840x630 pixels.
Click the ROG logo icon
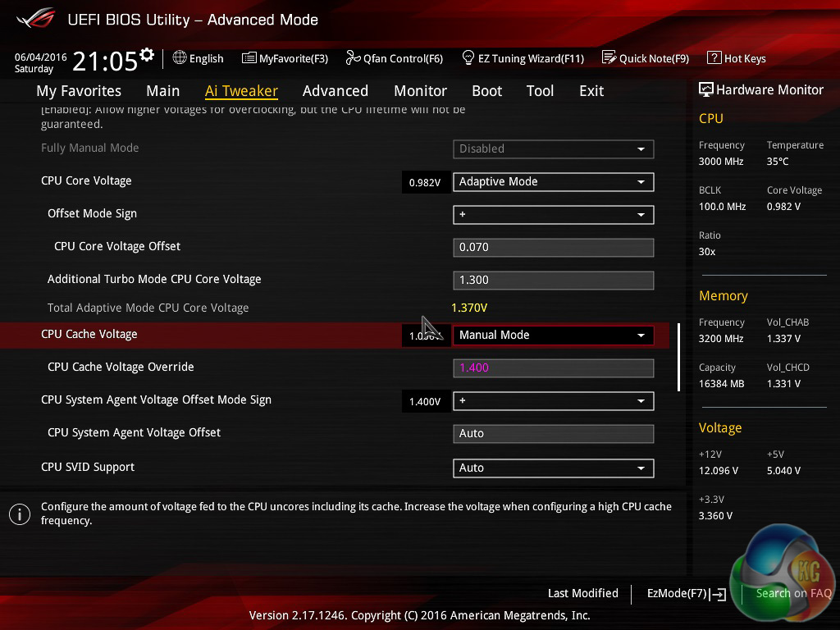[35, 20]
